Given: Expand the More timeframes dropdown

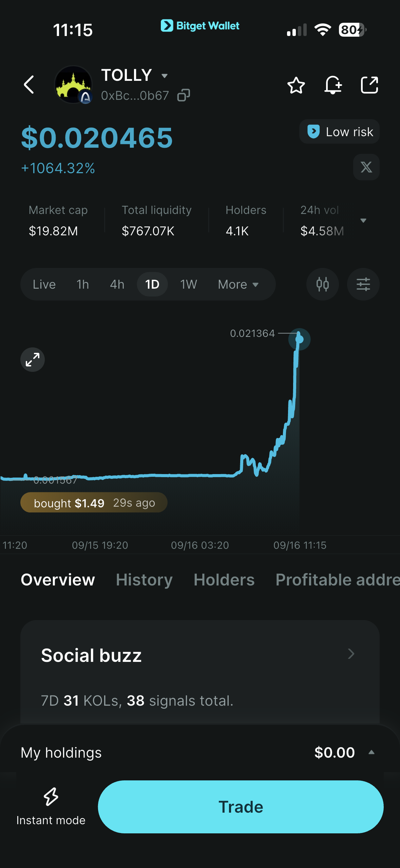Looking at the screenshot, I should (238, 284).
